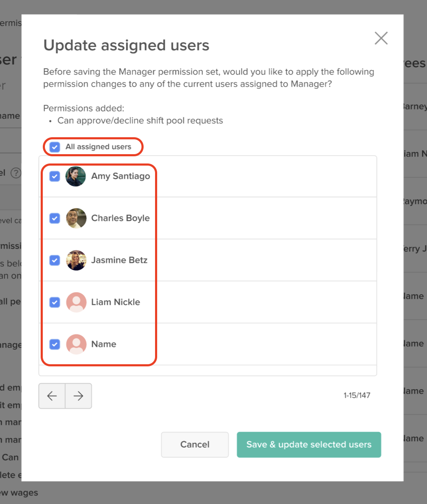Toggle the checkbox for the Name row
Viewport: 427px width, 504px height.
[55, 344]
